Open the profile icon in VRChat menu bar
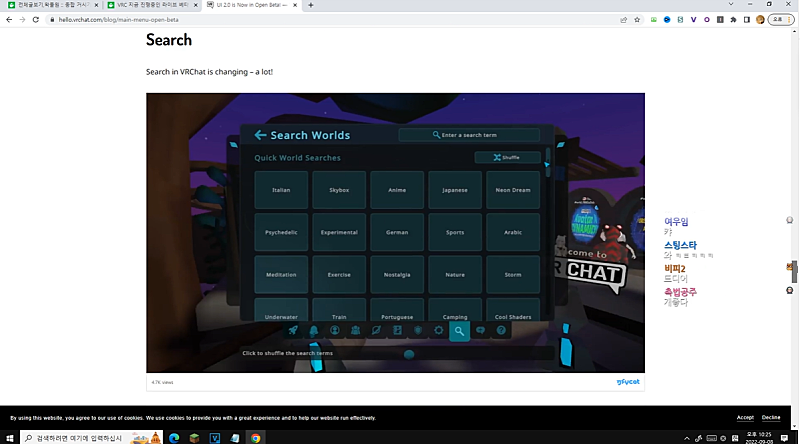The width and height of the screenshot is (800, 444). [335, 331]
